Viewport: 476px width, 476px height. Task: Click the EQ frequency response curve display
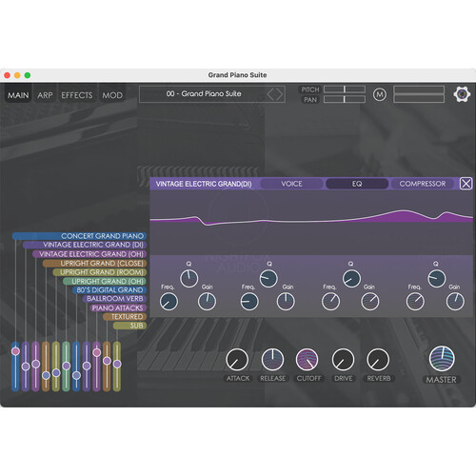pyautogui.click(x=311, y=223)
